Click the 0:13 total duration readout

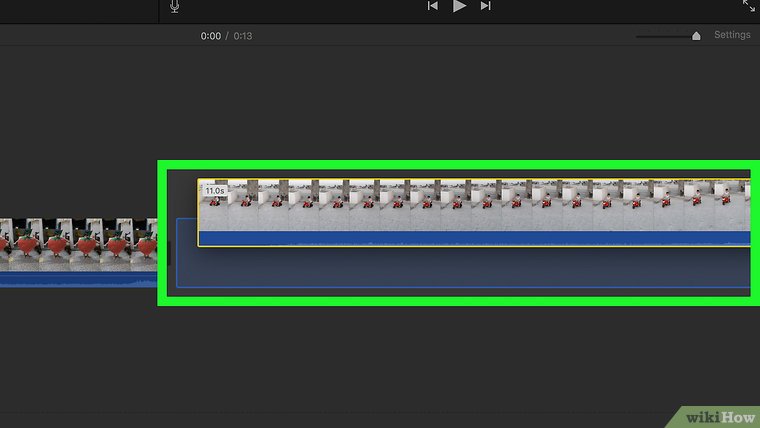pyautogui.click(x=243, y=35)
